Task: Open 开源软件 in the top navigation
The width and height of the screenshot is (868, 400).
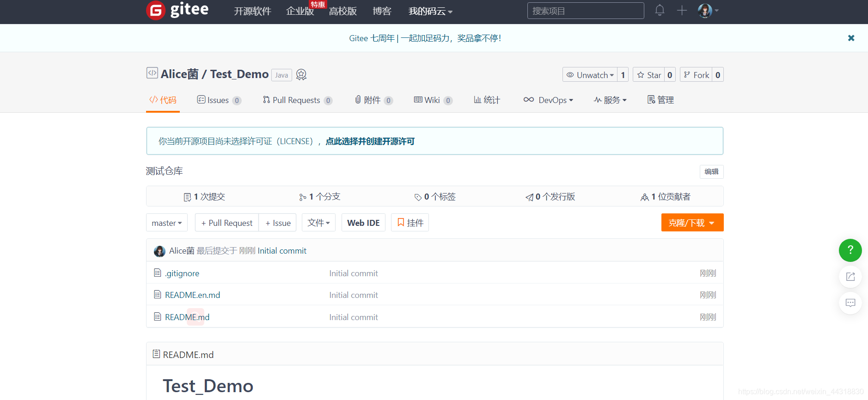Action: click(252, 11)
